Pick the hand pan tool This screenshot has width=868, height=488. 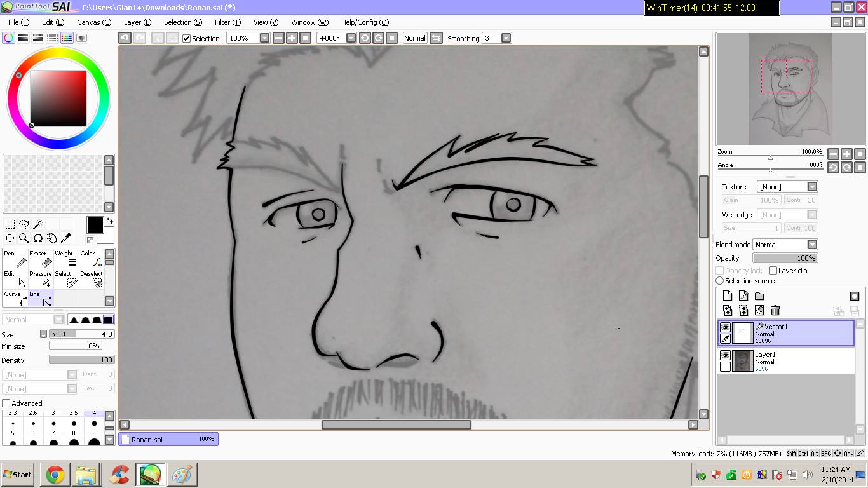[52, 238]
